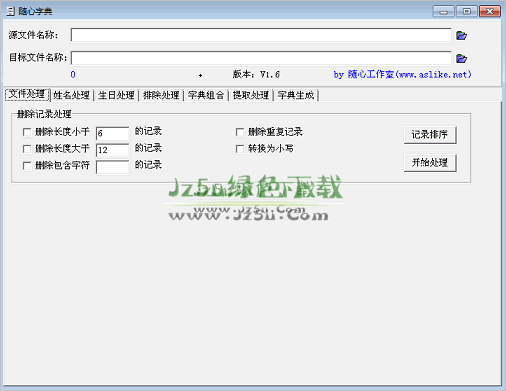Focus the 目标文件名称 input field
The width and height of the screenshot is (506, 391).
click(x=261, y=58)
